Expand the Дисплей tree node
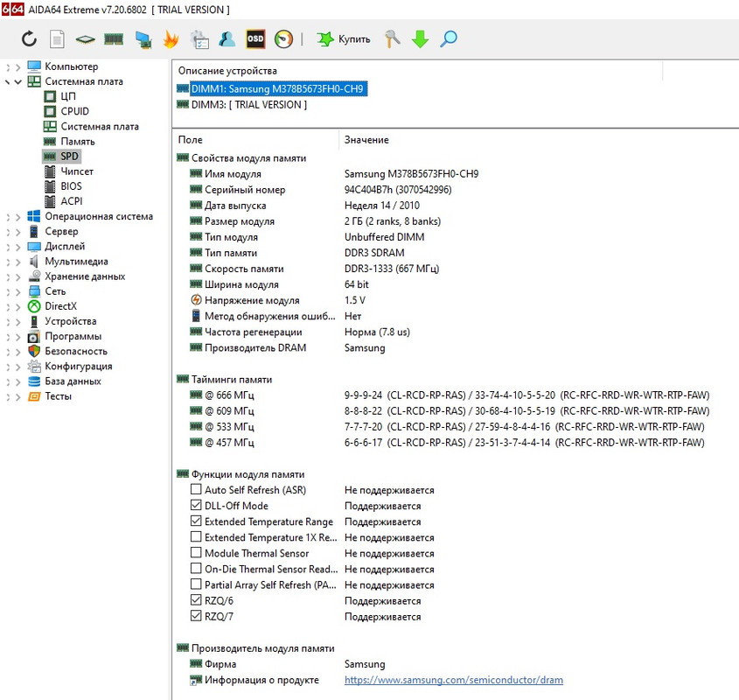 [17, 247]
